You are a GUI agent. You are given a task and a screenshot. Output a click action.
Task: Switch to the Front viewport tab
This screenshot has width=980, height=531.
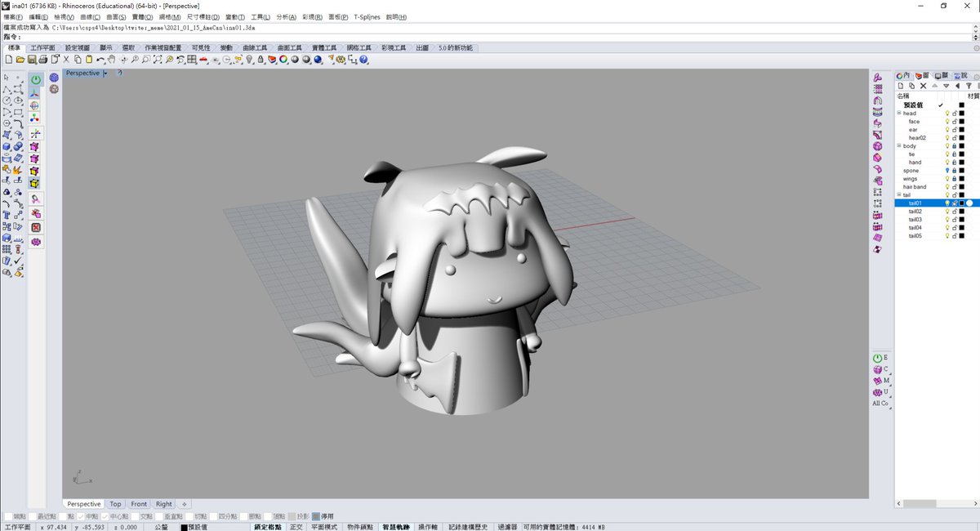[139, 504]
